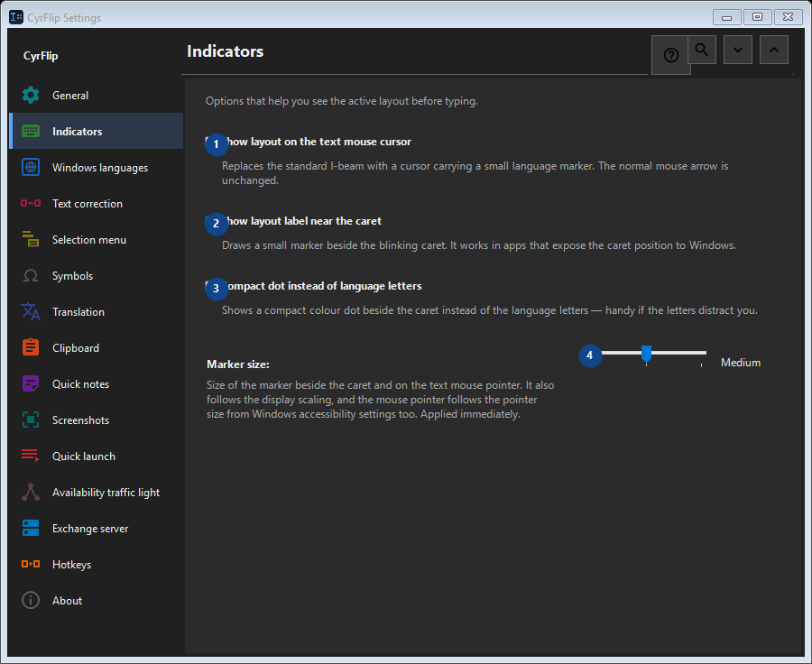Click the 'Medium' marker size value
This screenshot has height=664, width=812.
[741, 363]
